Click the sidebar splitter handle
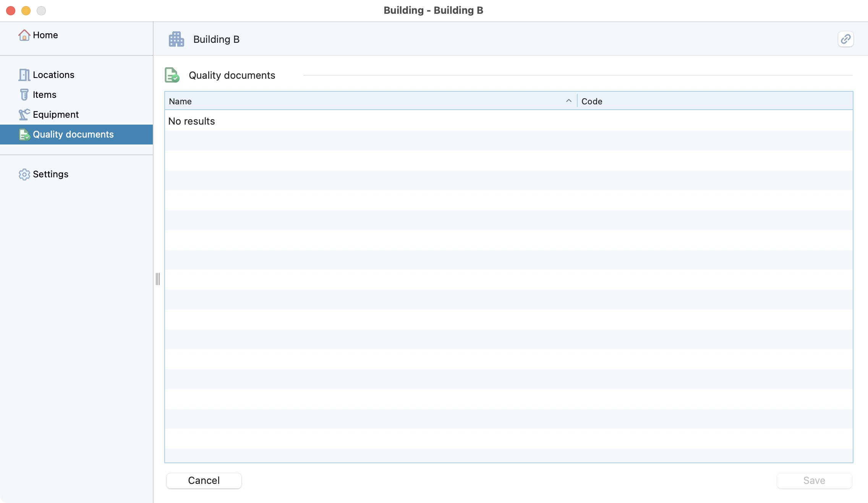Image resolution: width=868 pixels, height=503 pixels. pos(158,279)
